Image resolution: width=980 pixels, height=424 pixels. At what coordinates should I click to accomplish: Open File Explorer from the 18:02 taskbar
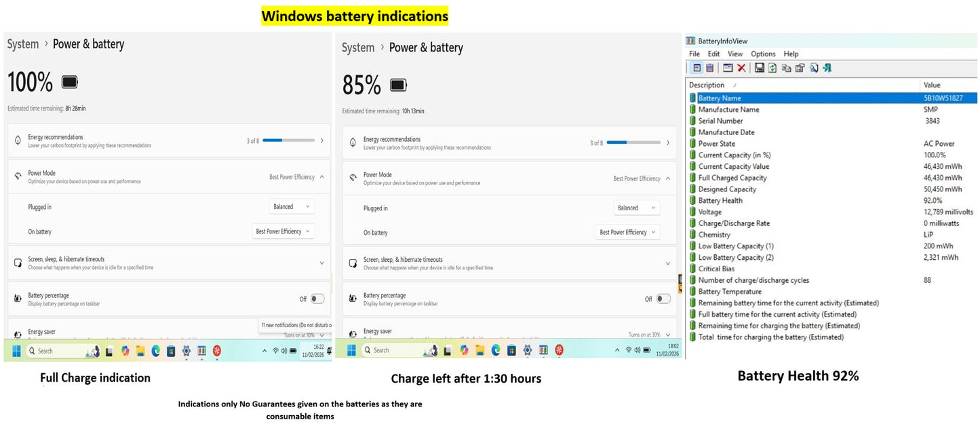click(x=481, y=350)
